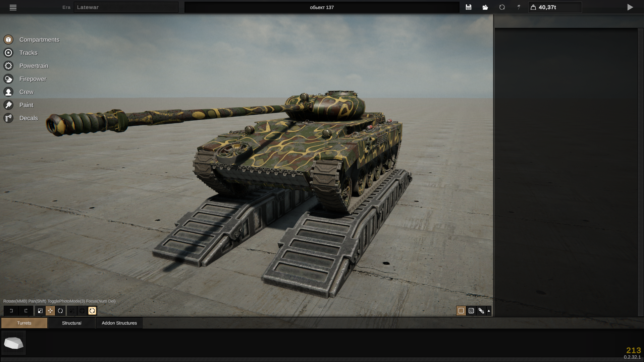Viewport: 644px width, 362px height.
Task: Enable hatched transparent view mode
Action: pos(471,311)
